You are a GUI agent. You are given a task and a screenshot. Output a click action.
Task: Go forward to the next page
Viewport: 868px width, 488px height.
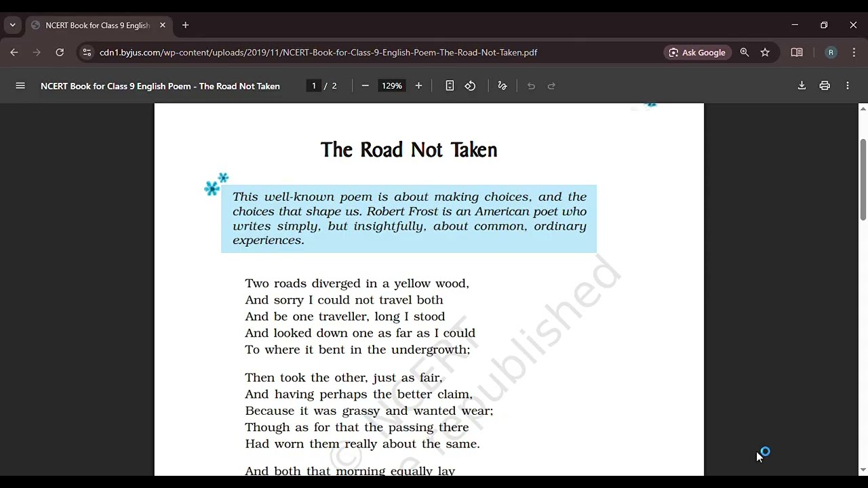(x=37, y=52)
